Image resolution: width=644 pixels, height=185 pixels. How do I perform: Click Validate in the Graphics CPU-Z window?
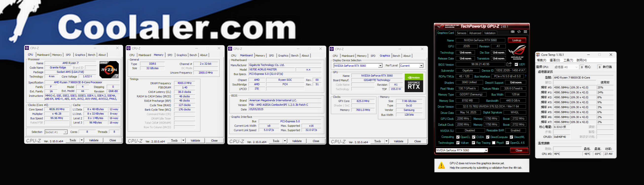398,141
